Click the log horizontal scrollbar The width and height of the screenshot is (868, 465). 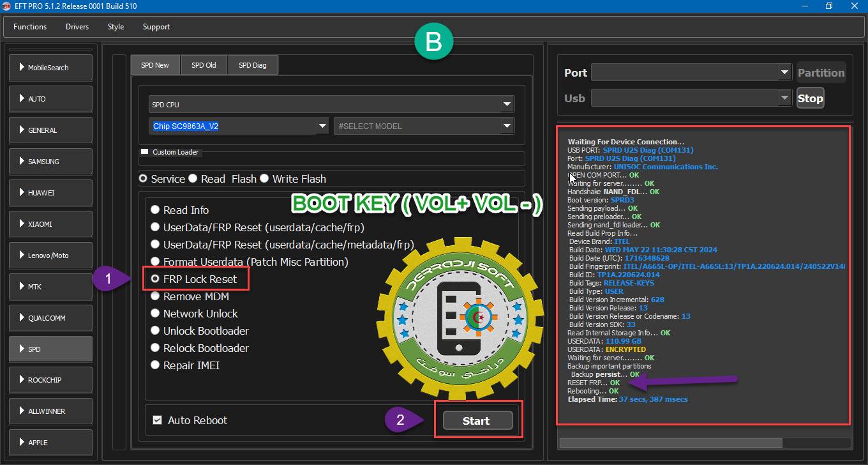point(671,443)
